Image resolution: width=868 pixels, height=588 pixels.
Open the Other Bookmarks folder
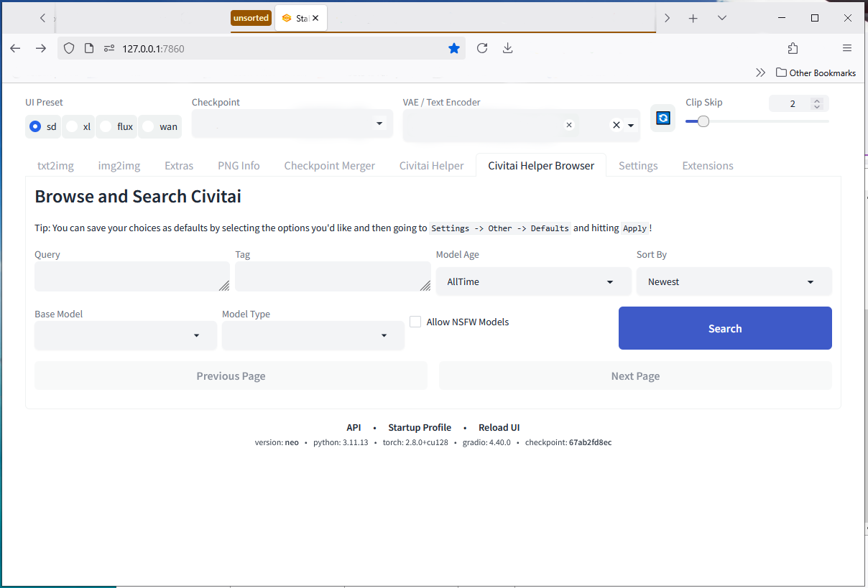point(816,73)
